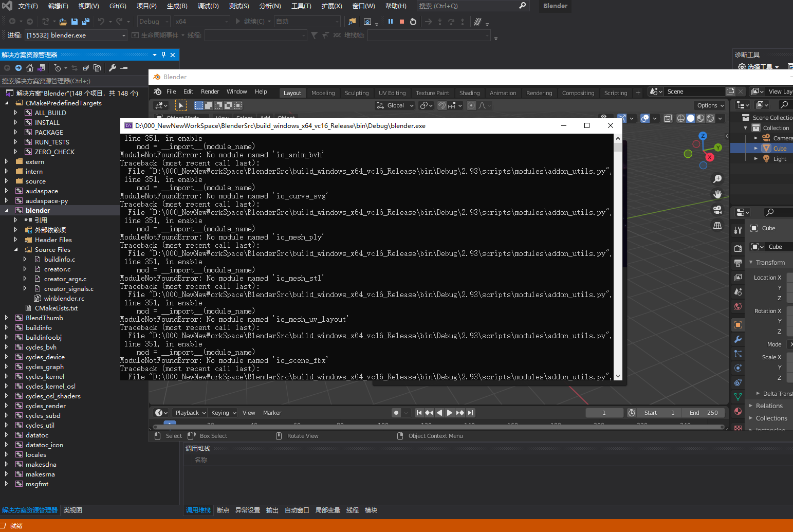The height and width of the screenshot is (532, 793).
Task: Collapse all icon in Solution Explorer toolbar
Action: [86, 68]
